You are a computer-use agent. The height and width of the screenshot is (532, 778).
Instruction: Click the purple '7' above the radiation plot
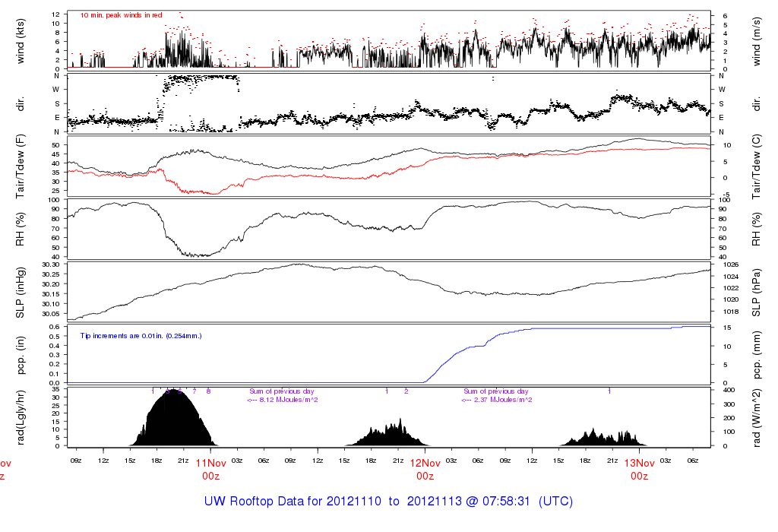(x=194, y=391)
